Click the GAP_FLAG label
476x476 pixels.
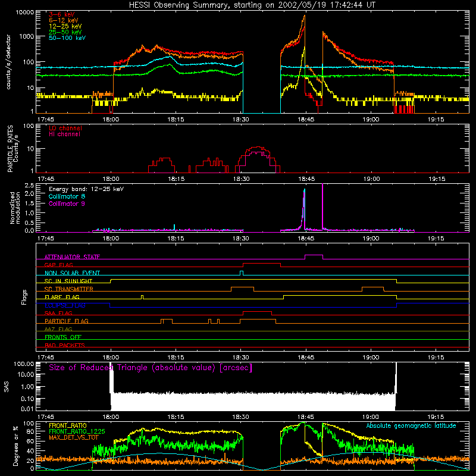tap(58, 265)
